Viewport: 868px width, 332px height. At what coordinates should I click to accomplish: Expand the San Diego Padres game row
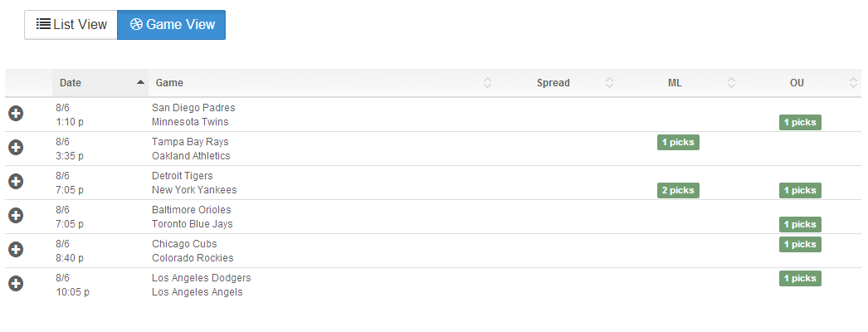point(16,114)
